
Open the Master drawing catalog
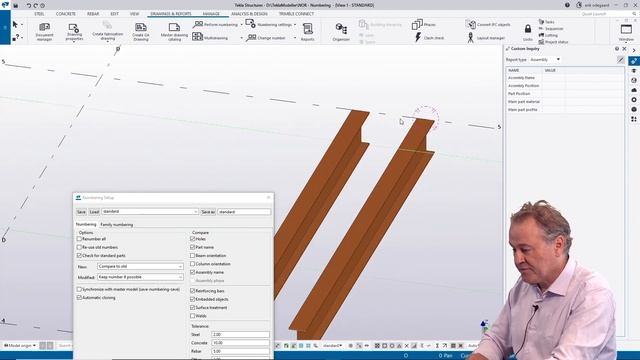pos(174,31)
